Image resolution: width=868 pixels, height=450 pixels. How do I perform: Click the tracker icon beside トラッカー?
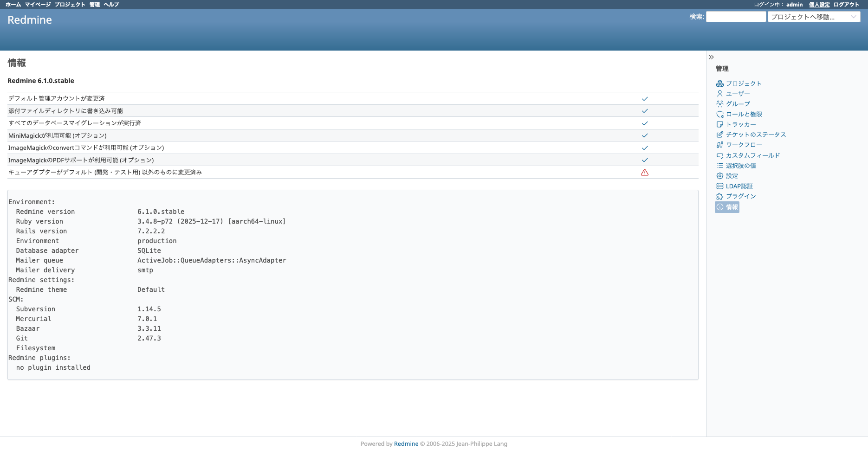(x=720, y=124)
